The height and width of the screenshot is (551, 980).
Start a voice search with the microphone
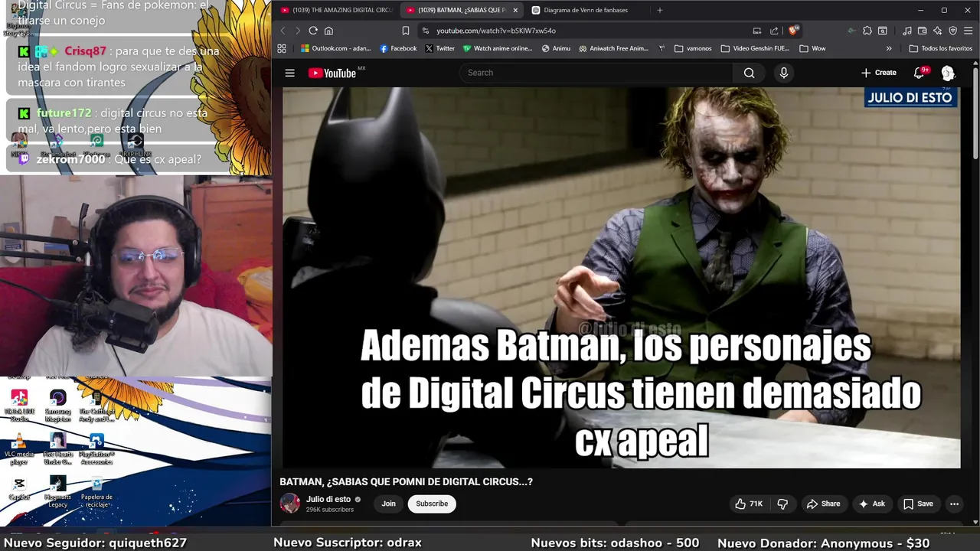point(783,73)
